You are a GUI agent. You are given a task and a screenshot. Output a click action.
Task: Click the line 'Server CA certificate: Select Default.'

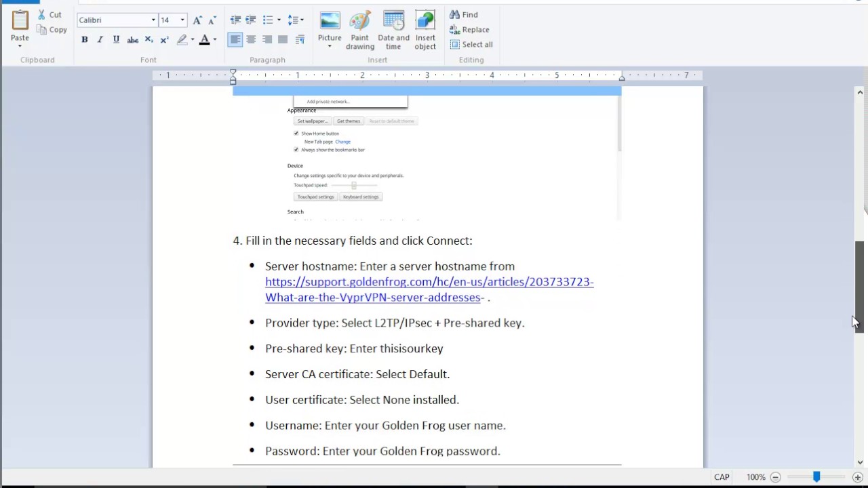(x=357, y=374)
